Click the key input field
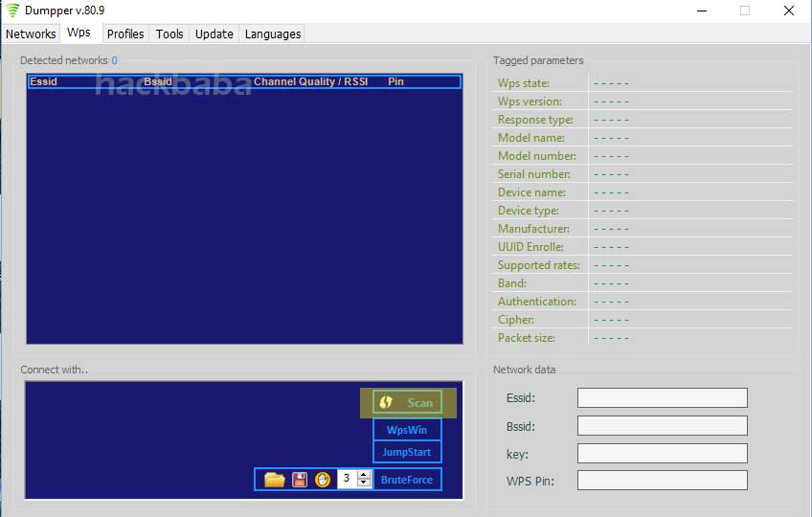This screenshot has height=517, width=812. click(x=663, y=453)
